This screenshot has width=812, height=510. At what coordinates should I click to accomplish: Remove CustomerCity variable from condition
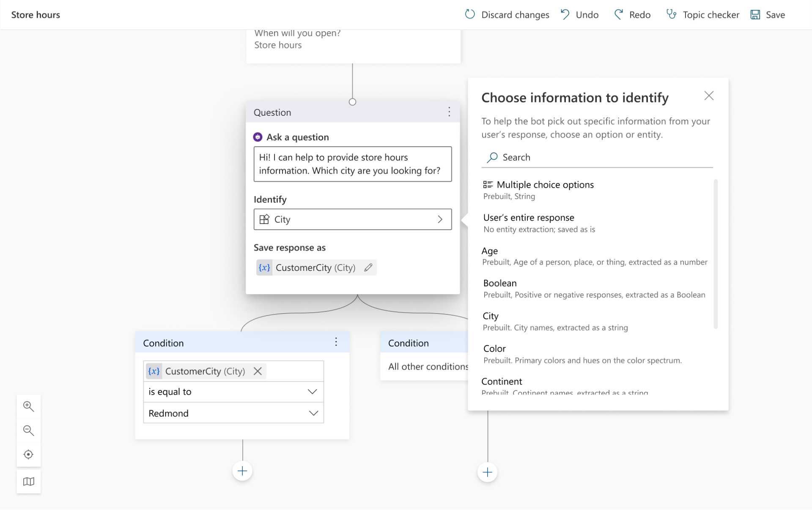click(258, 371)
